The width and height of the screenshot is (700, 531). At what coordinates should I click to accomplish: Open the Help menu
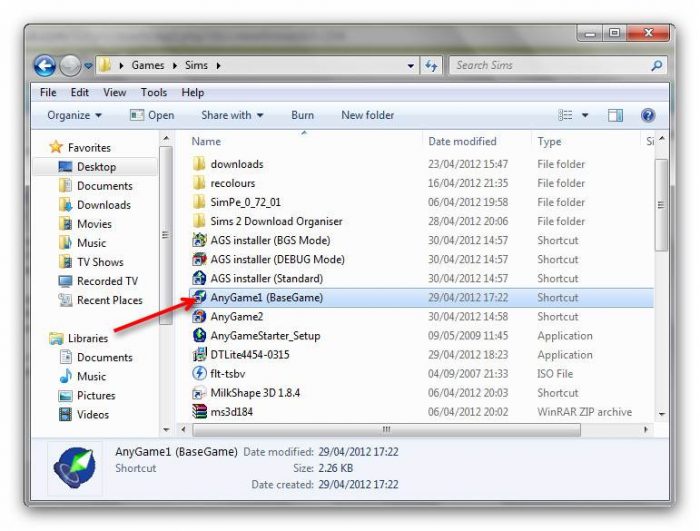click(x=192, y=92)
